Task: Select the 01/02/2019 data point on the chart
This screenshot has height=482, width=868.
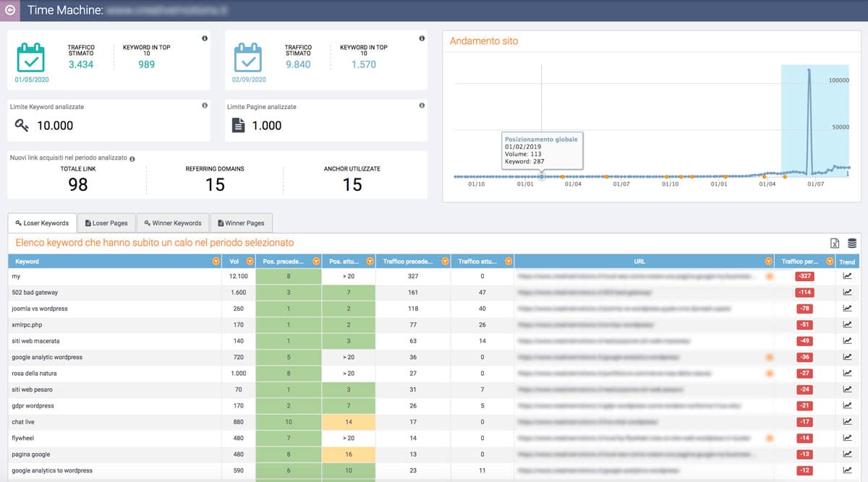Action: [x=542, y=176]
